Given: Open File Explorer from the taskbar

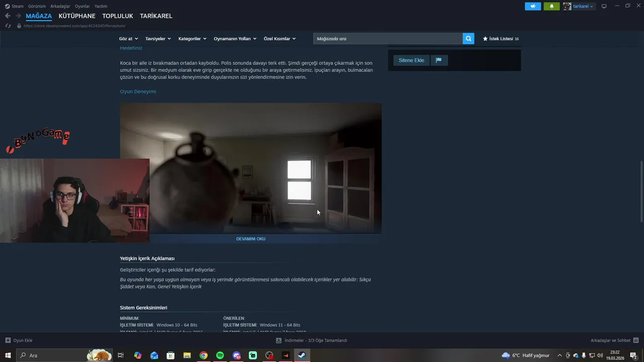Looking at the screenshot, I should coord(187,355).
